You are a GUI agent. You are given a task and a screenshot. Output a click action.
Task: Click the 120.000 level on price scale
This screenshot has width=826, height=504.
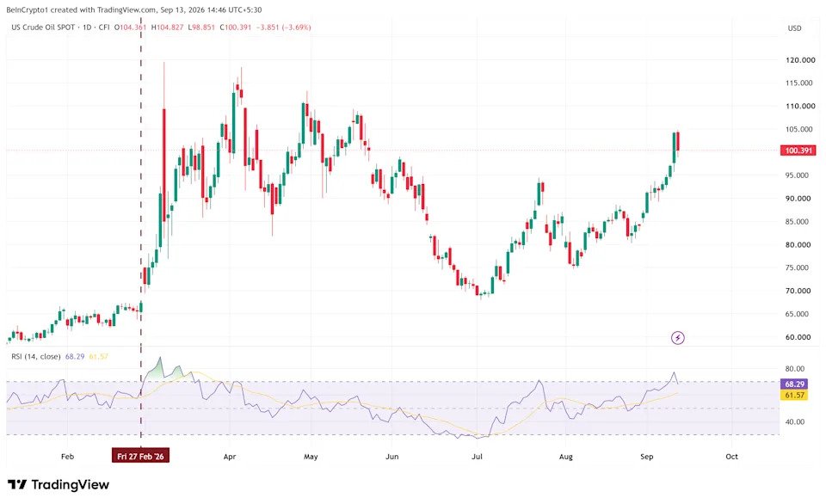click(800, 60)
